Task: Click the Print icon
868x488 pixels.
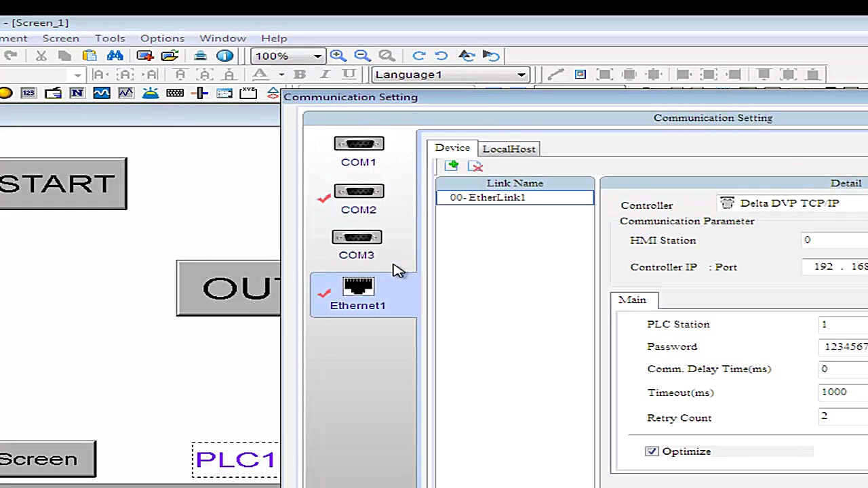Action: click(x=200, y=56)
